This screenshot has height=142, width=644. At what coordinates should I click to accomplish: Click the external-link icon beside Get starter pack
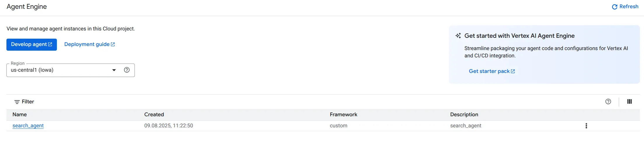(x=513, y=71)
